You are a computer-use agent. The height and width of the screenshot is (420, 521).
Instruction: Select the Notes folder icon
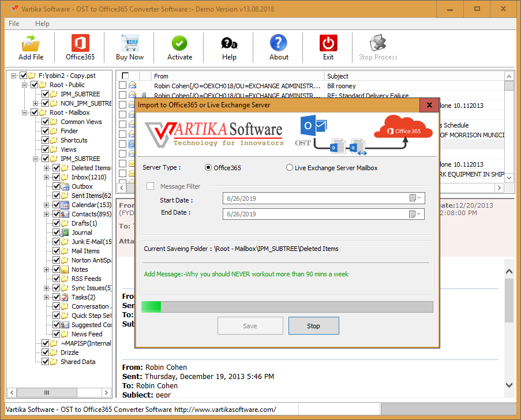point(65,269)
